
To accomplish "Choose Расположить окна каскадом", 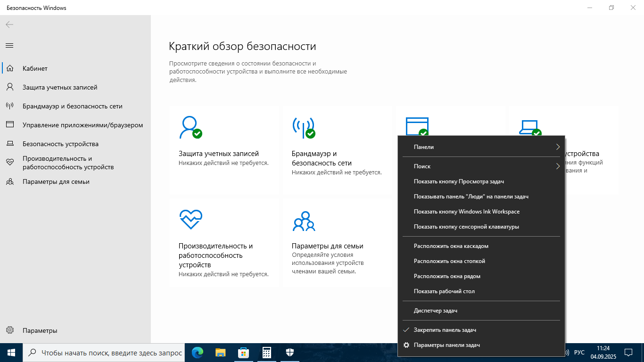I will [481, 246].
